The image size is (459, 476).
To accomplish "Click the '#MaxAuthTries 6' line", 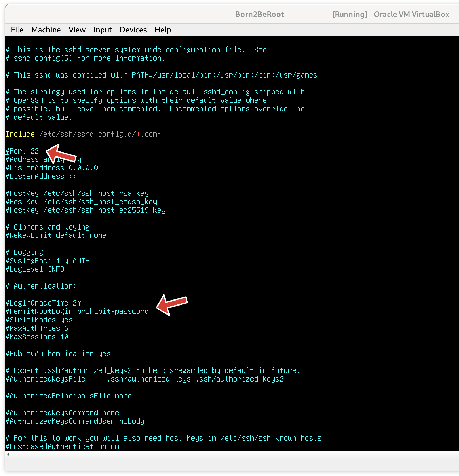I will [x=37, y=328].
